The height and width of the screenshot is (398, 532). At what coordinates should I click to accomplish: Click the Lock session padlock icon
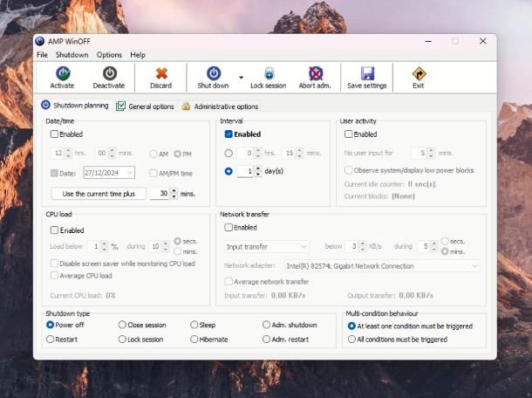(269, 73)
